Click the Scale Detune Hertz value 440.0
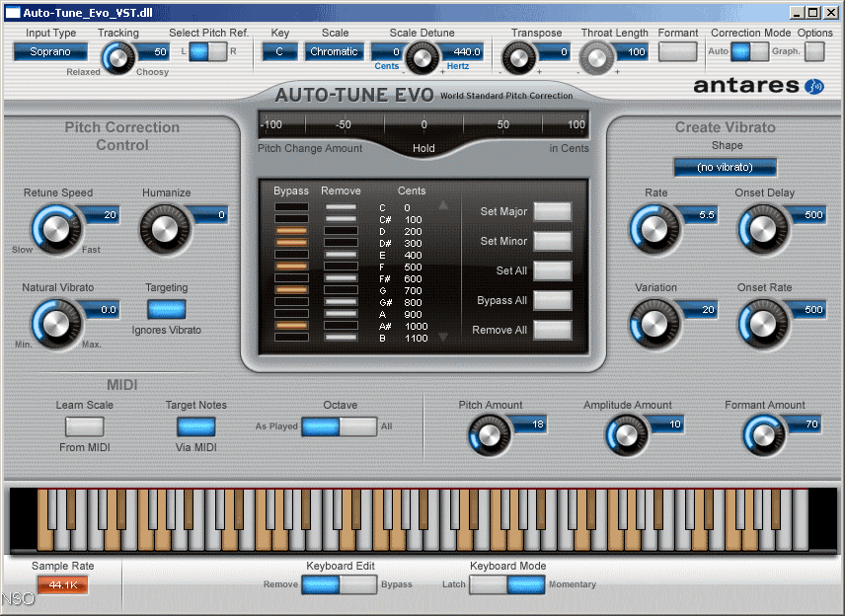The image size is (845, 616). (x=463, y=51)
